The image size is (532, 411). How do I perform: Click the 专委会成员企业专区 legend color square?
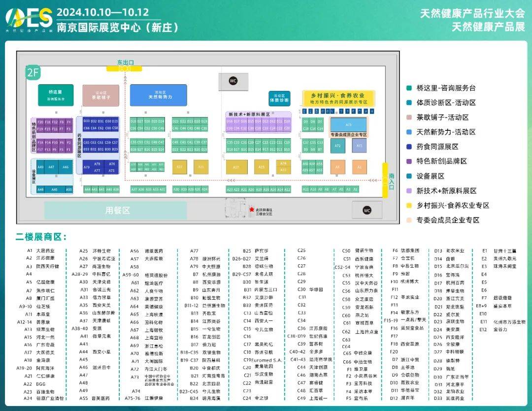coord(409,220)
